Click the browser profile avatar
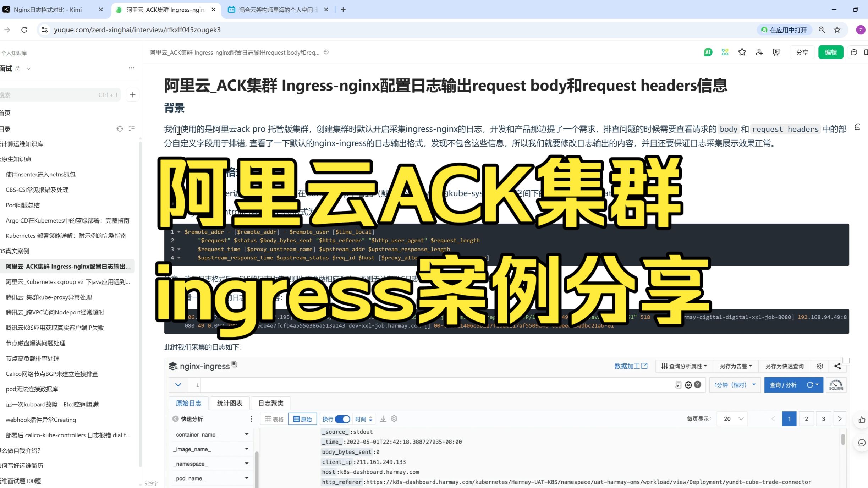Viewport: 868px width, 488px height. 860,30
